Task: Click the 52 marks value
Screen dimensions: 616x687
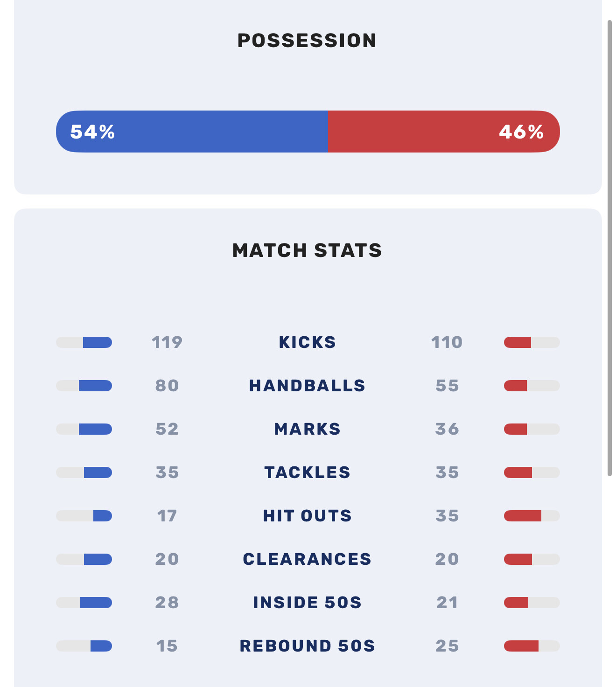Action: pyautogui.click(x=167, y=429)
